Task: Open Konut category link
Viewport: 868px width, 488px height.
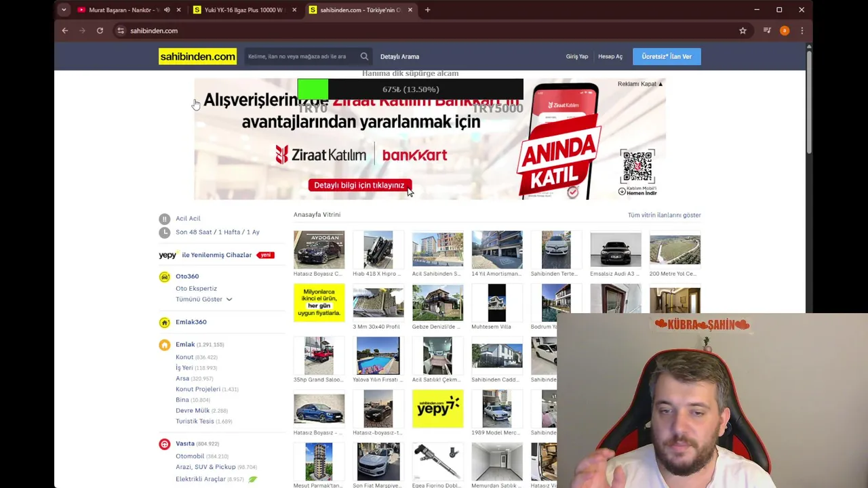Action: [184, 357]
